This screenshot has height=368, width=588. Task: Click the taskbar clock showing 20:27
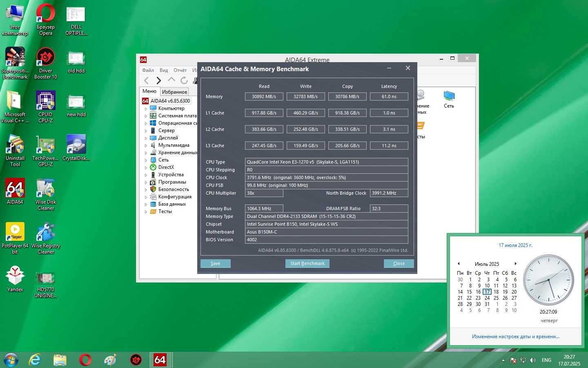[569, 360]
